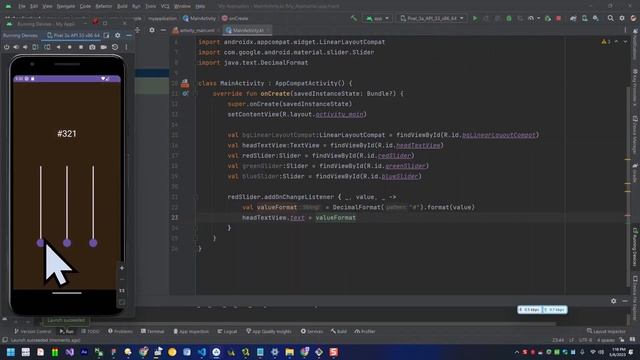
Task: Click the Visual Studio icon in the taskbar
Action: [69, 352]
